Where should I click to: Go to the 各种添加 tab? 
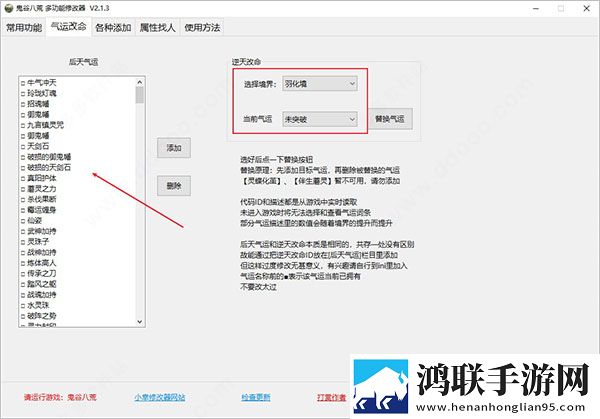[113, 28]
